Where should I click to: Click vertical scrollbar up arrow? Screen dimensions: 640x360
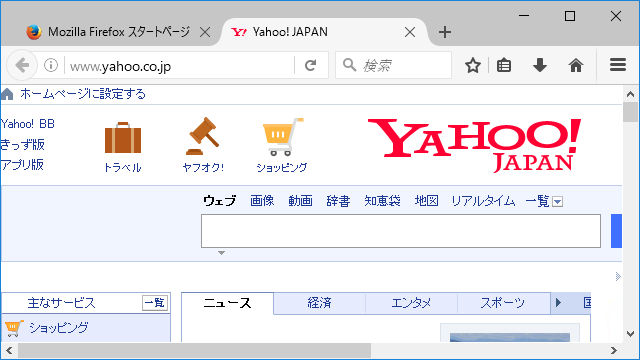pos(631,94)
